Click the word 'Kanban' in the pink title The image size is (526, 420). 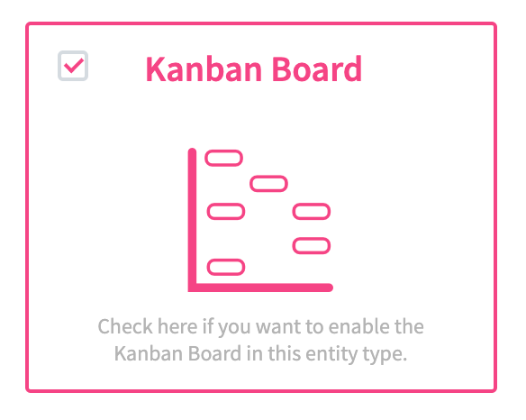click(x=204, y=69)
